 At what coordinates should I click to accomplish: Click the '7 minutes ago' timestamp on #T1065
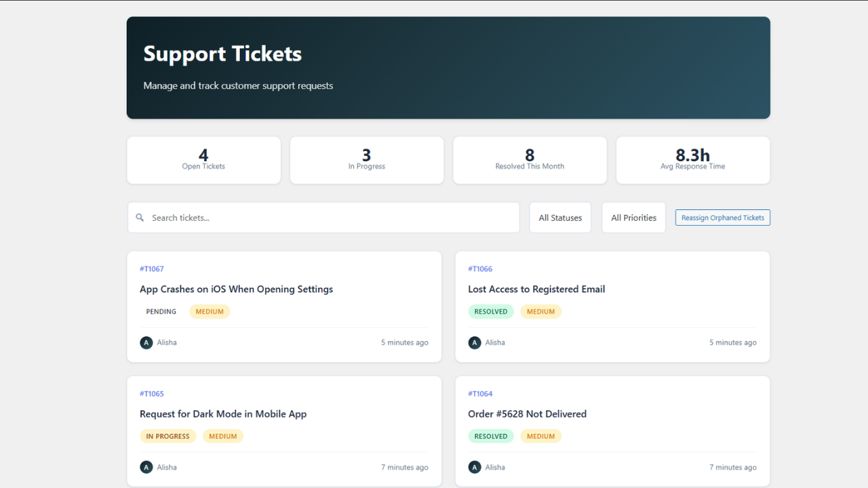click(405, 467)
